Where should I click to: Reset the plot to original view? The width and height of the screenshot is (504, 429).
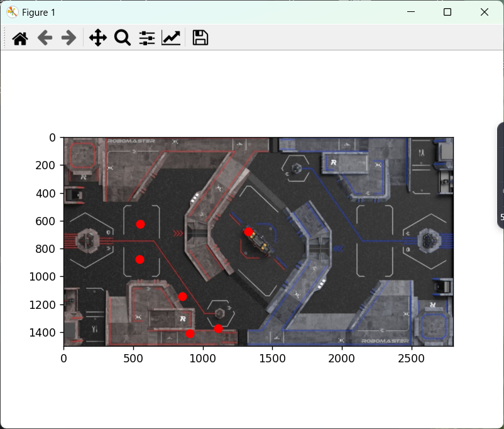(20, 38)
